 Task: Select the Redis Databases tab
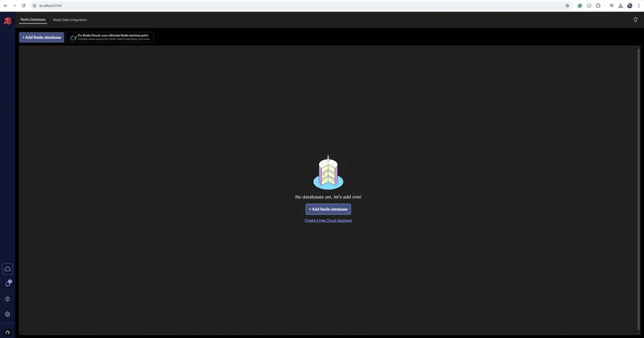pos(33,20)
